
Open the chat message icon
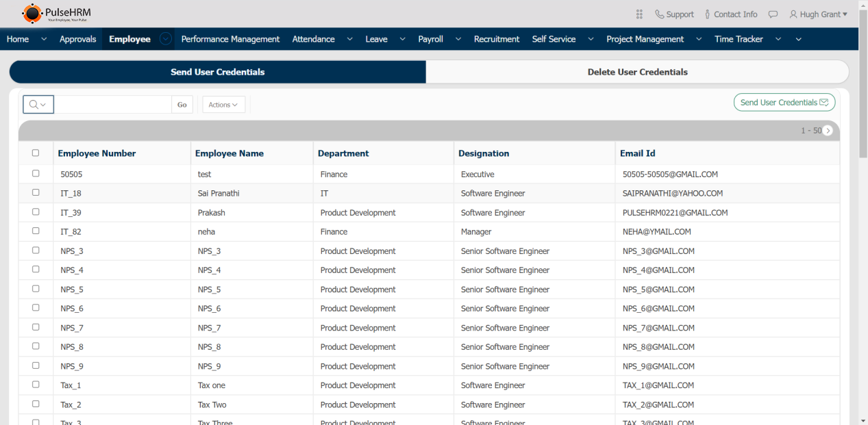tap(773, 14)
